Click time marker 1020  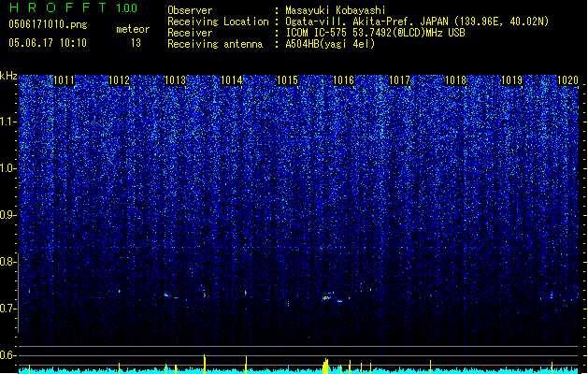(x=567, y=80)
